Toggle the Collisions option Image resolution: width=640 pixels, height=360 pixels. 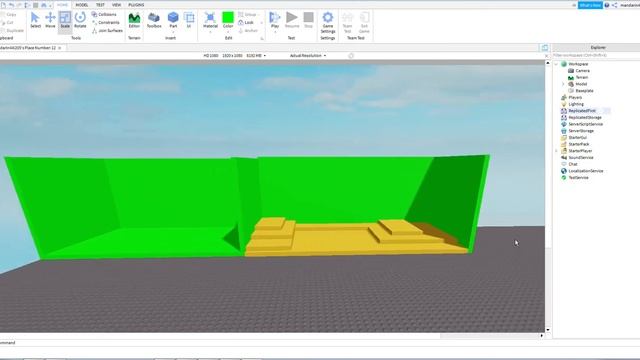point(104,14)
